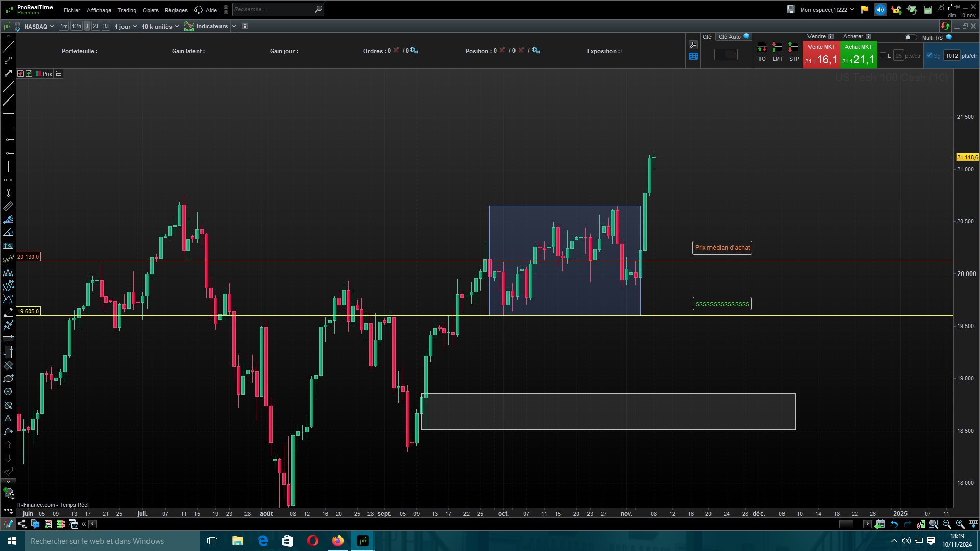This screenshot has width=980, height=551.
Task: Enable the L limit checkbox
Action: 883,56
